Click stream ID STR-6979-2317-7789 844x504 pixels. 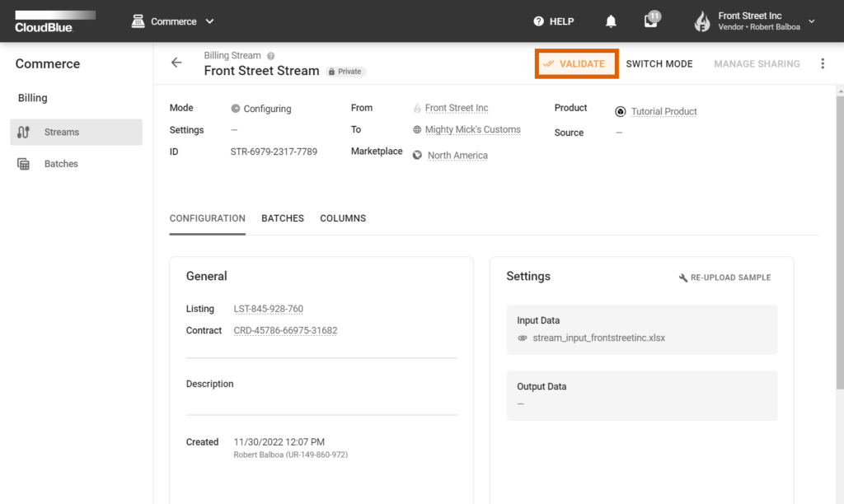tap(274, 152)
